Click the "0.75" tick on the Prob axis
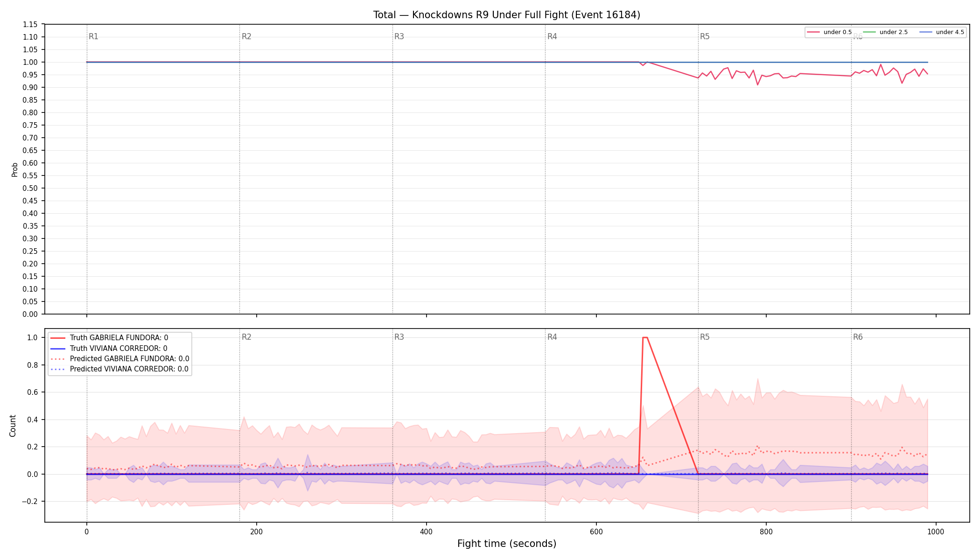 tap(30, 125)
